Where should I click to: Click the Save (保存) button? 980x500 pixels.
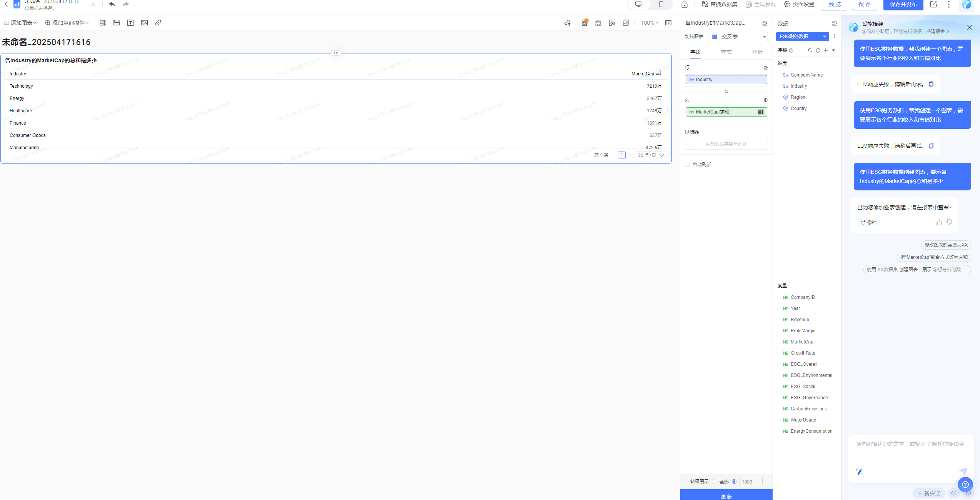coord(865,4)
